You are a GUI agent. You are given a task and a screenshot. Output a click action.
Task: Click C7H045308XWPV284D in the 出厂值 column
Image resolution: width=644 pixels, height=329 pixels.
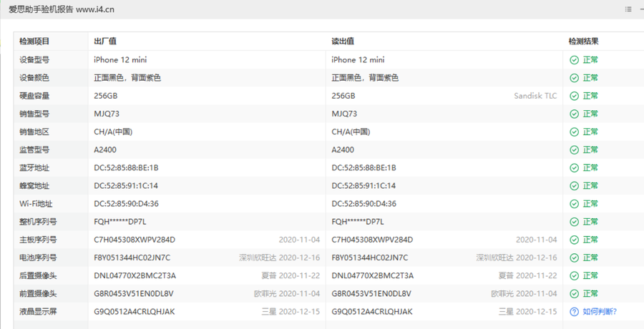[135, 240]
